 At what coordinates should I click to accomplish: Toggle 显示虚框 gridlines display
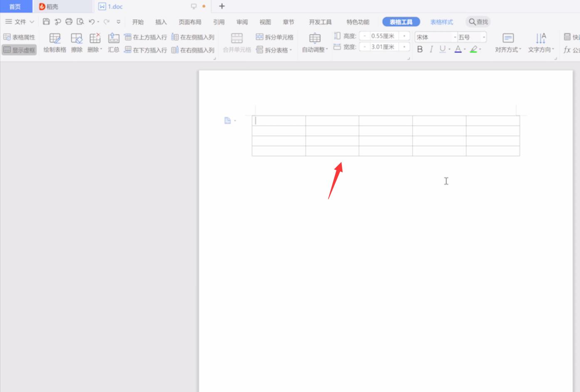click(20, 50)
